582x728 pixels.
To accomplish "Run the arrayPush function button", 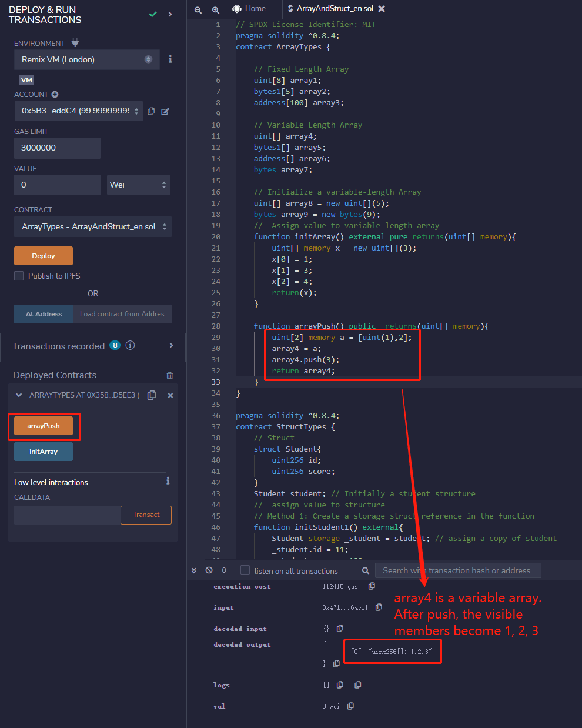I will [44, 426].
